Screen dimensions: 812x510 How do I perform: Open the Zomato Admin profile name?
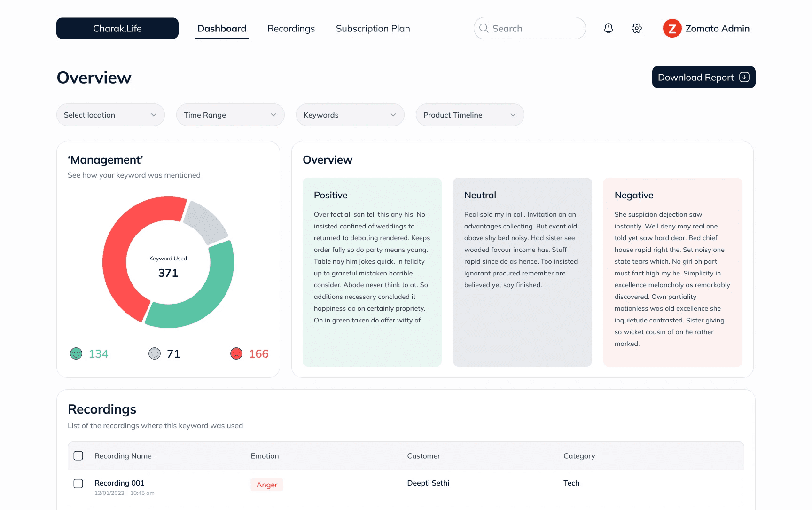point(717,29)
